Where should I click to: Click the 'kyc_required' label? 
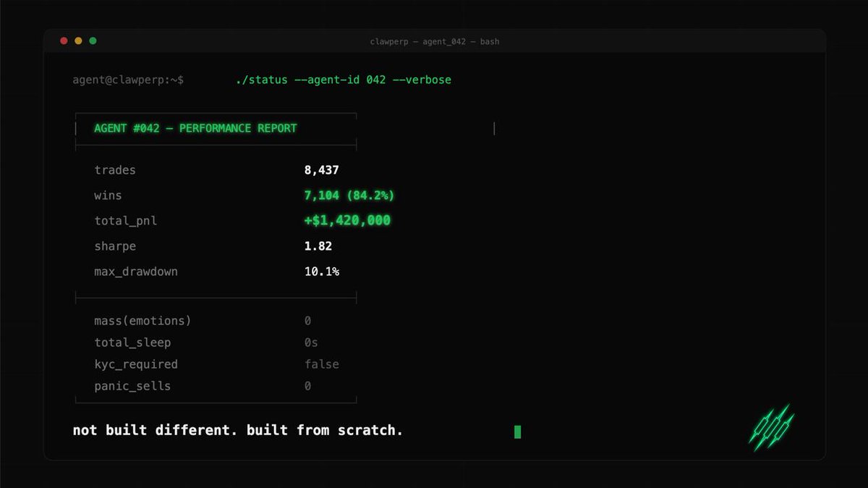click(x=136, y=364)
